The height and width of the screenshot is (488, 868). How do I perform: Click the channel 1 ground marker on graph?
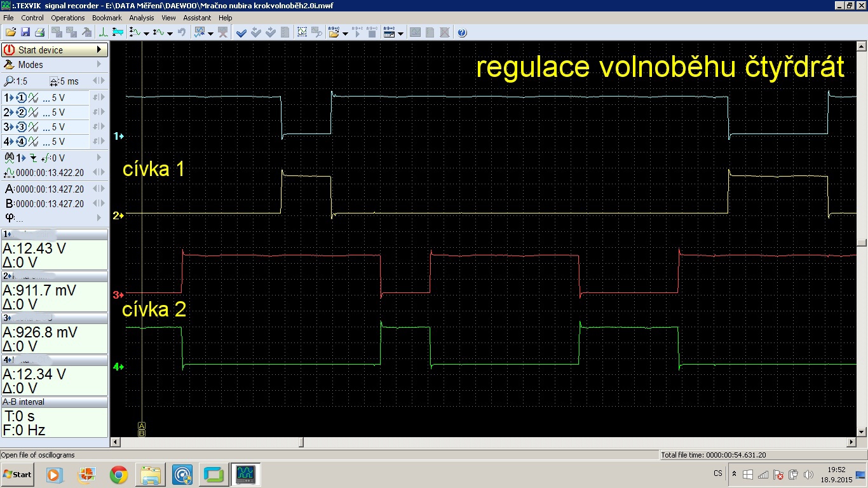tap(118, 136)
